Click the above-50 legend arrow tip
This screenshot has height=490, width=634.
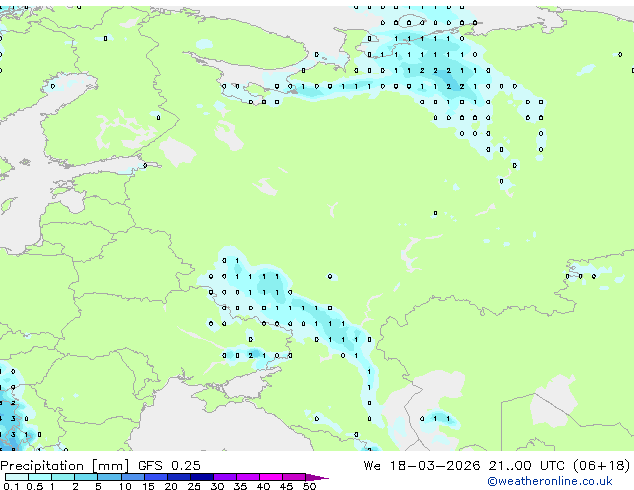[317, 477]
